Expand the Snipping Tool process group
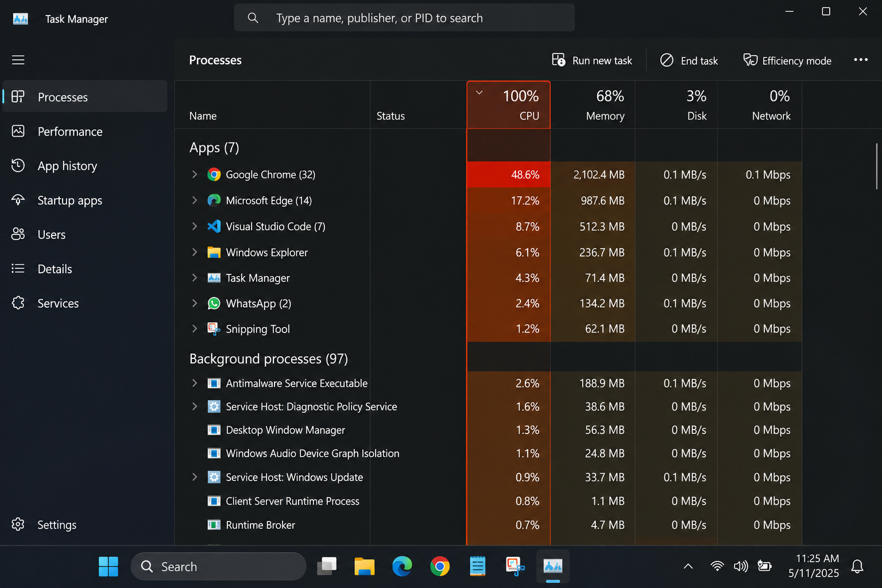882x588 pixels. 195,328
